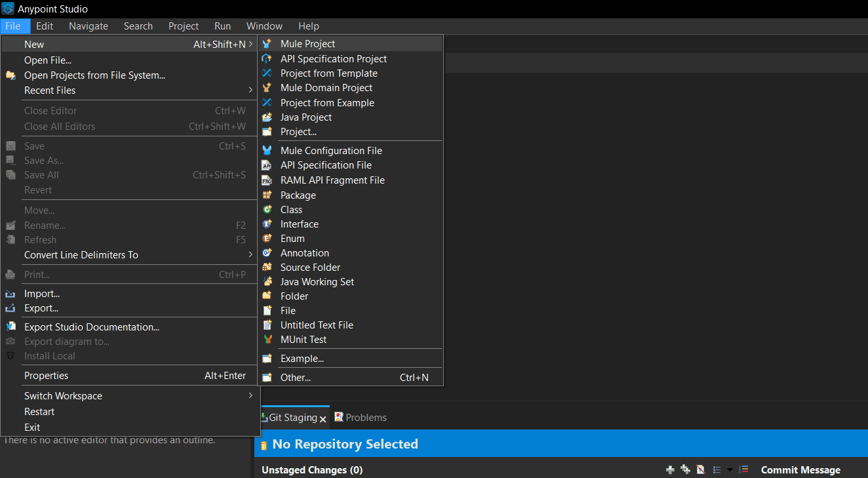Click the Interface icon in submenu
This screenshot has width=868, height=478.
(x=267, y=224)
